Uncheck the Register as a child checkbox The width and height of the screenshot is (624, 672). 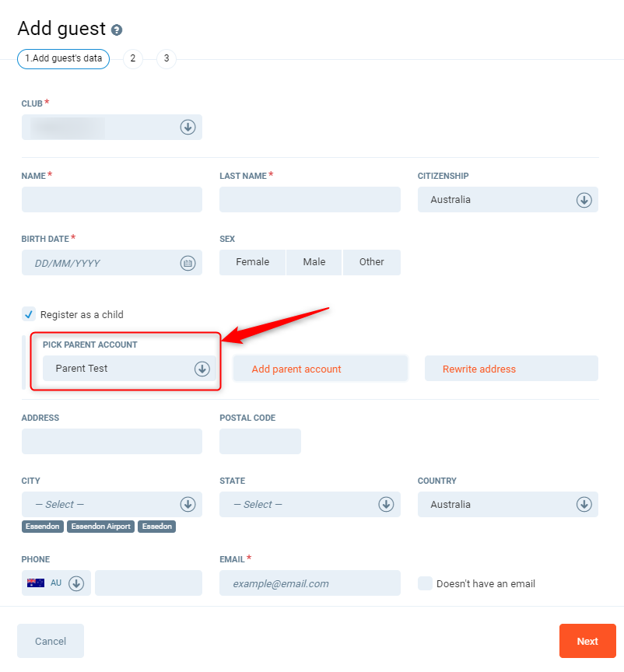29,315
